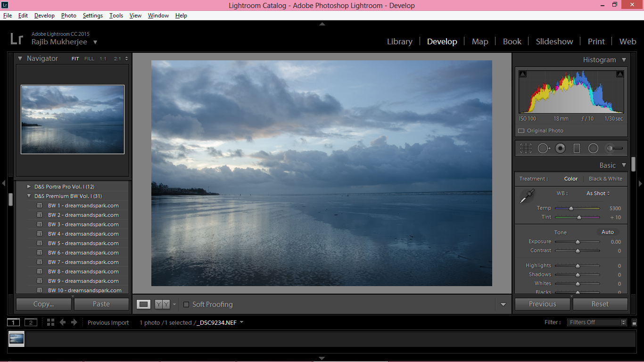The height and width of the screenshot is (362, 644).
Task: Switch Treatment to Black & White
Action: pos(605,179)
